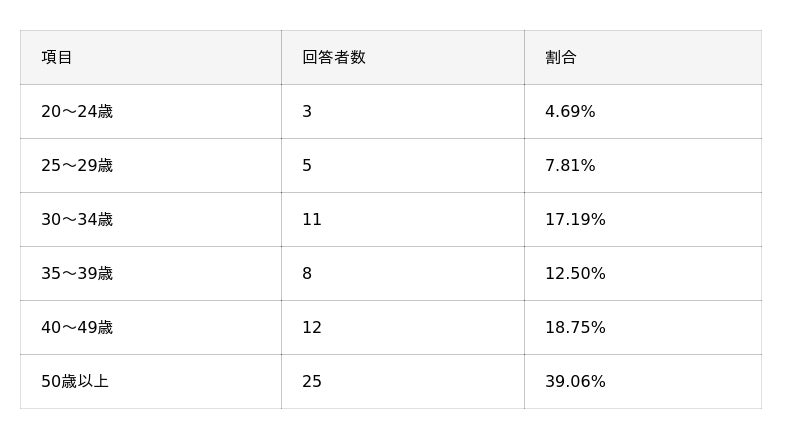The width and height of the screenshot is (800, 439).
Task: Click the 割合 column header
Action: (561, 58)
